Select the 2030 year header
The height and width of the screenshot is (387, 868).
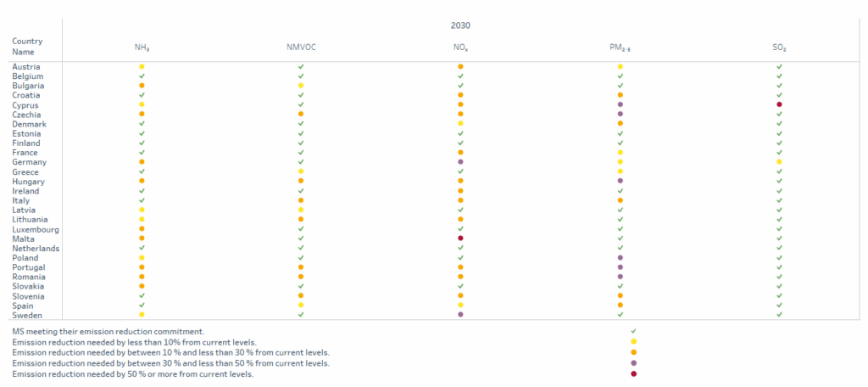tap(460, 25)
